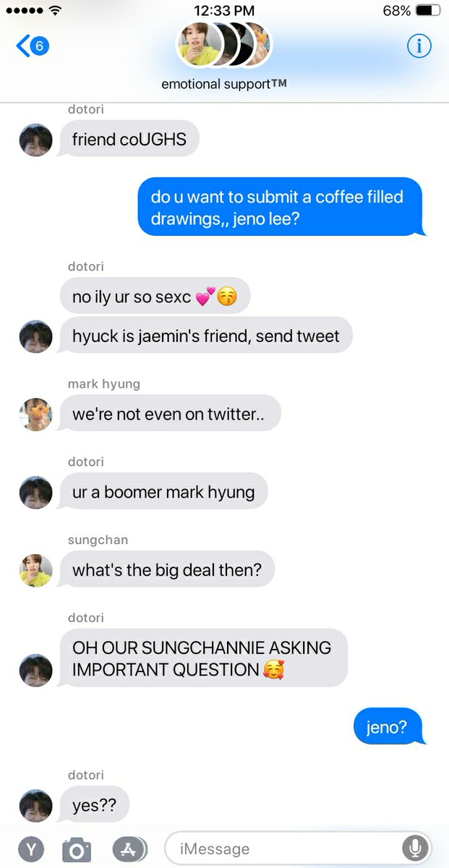This screenshot has width=449, height=868.
Task: Tap the back arrow with the 6 badge
Action: tap(32, 46)
